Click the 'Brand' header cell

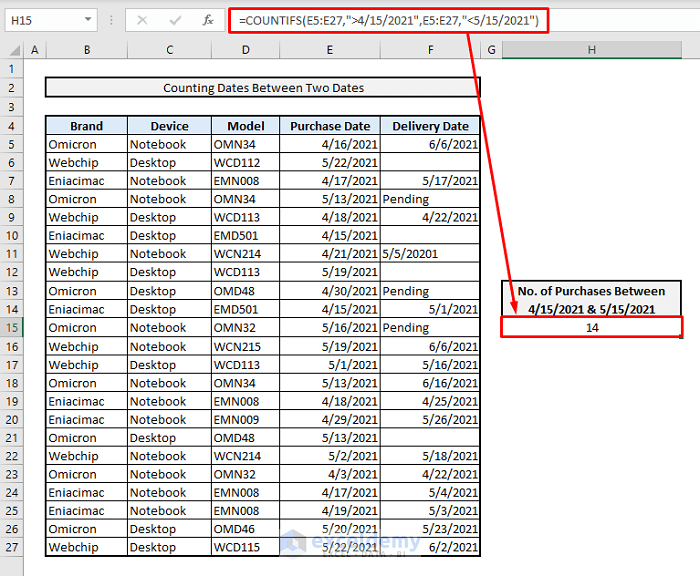coord(87,126)
